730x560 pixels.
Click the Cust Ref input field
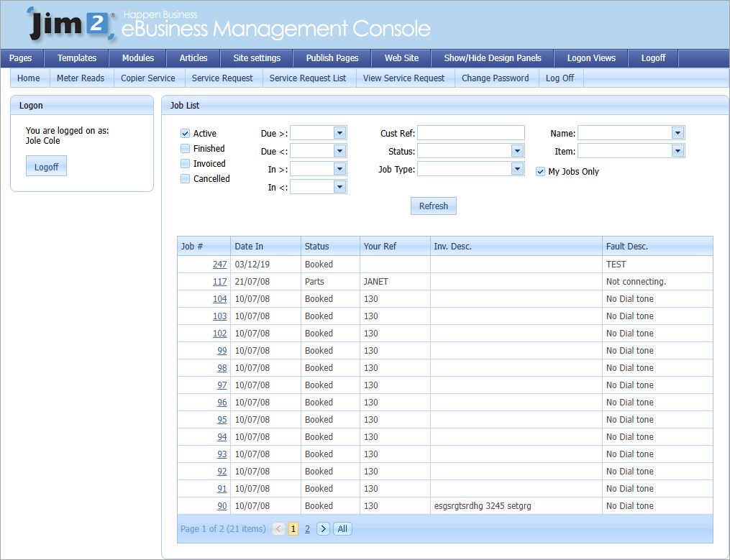(x=471, y=133)
